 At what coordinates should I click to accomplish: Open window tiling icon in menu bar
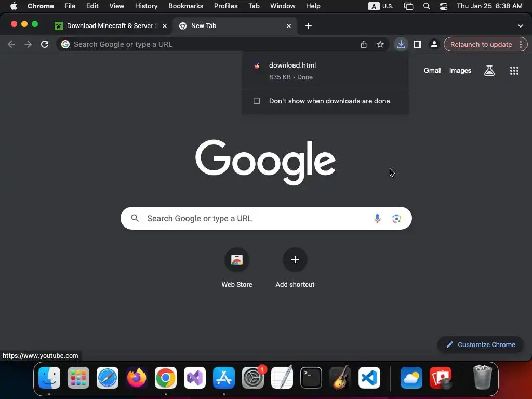(x=408, y=6)
